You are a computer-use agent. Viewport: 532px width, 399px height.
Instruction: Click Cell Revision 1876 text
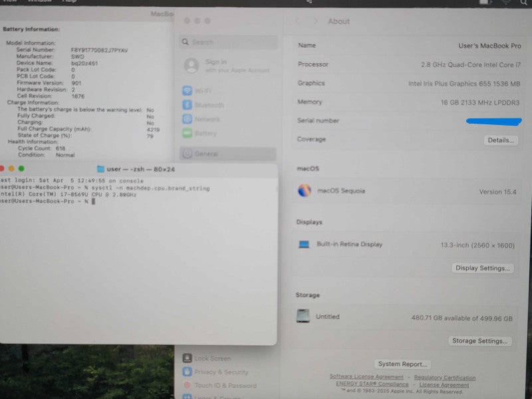[x=78, y=96]
